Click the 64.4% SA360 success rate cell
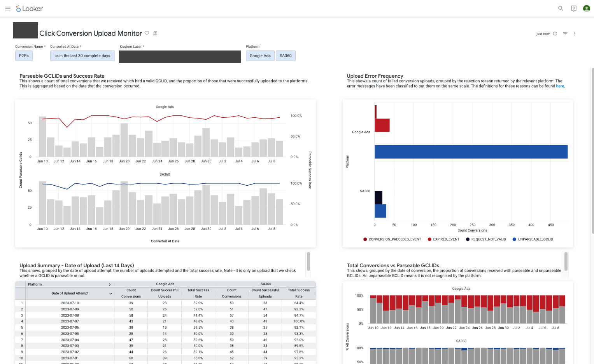 (x=299, y=303)
